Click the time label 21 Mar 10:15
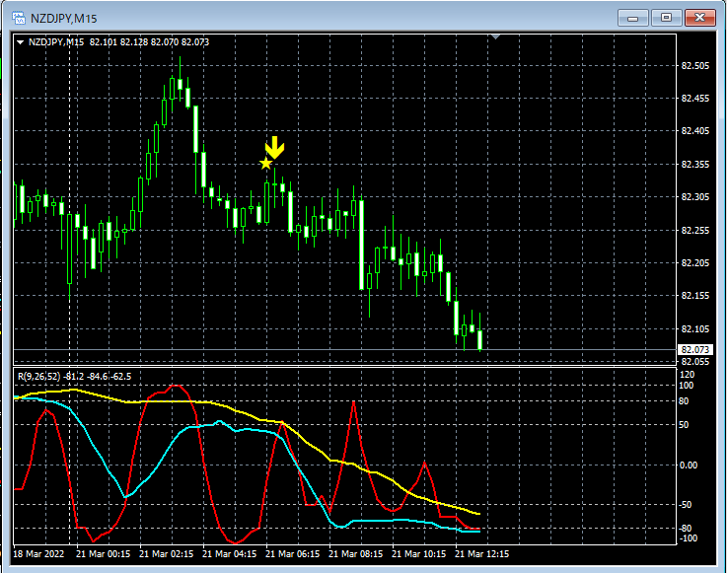Screen dimensions: 728x573 [x=419, y=554]
